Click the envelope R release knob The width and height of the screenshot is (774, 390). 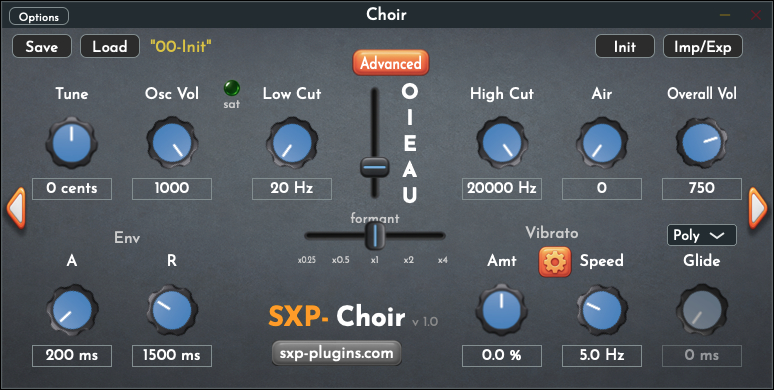(172, 311)
